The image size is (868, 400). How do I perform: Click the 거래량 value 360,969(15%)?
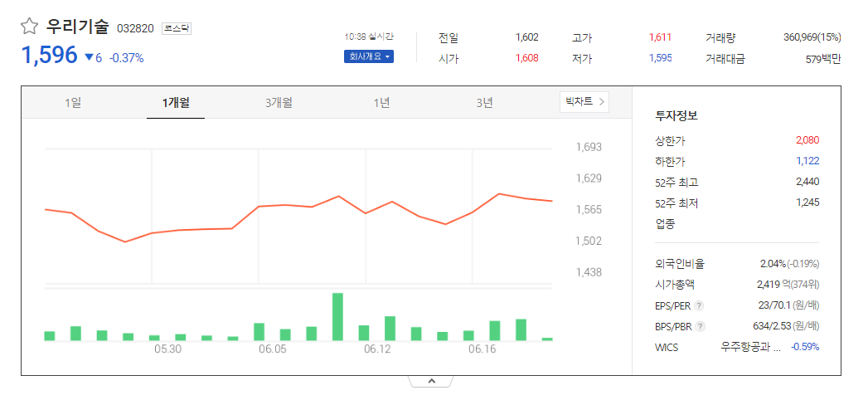tap(812, 37)
